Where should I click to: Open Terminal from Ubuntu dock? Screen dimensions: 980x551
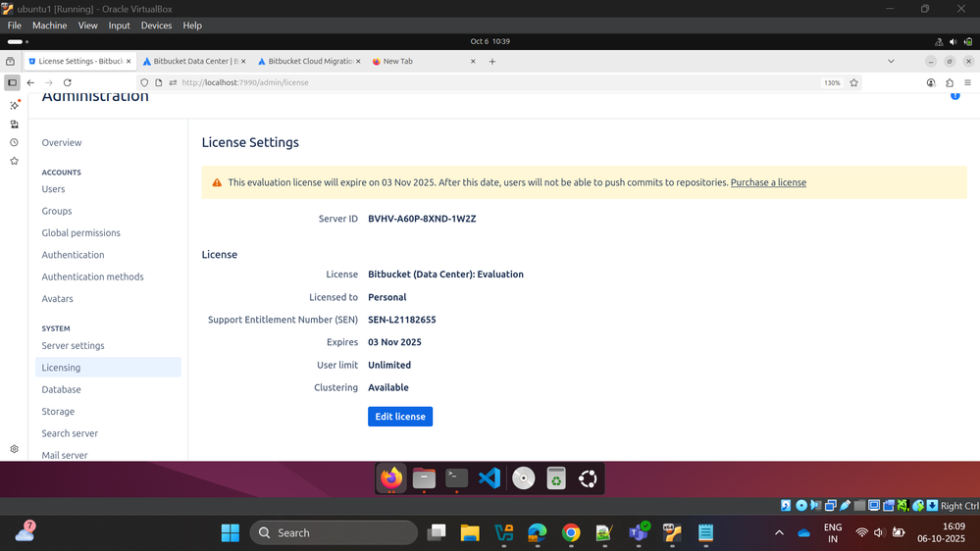457,478
